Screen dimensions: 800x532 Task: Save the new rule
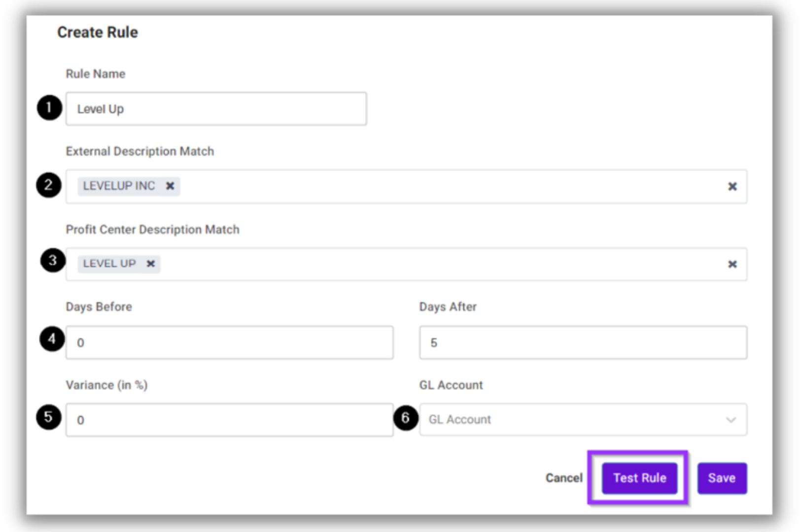click(722, 478)
